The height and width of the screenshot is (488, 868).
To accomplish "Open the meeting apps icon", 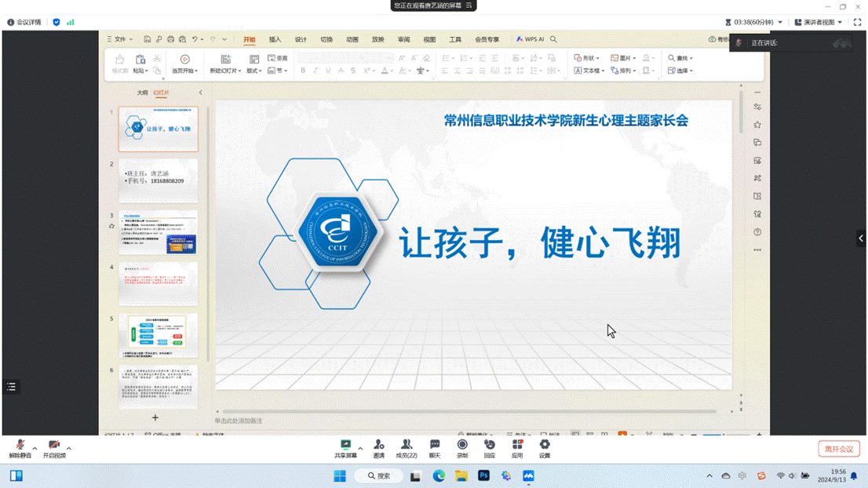I will tap(517, 449).
